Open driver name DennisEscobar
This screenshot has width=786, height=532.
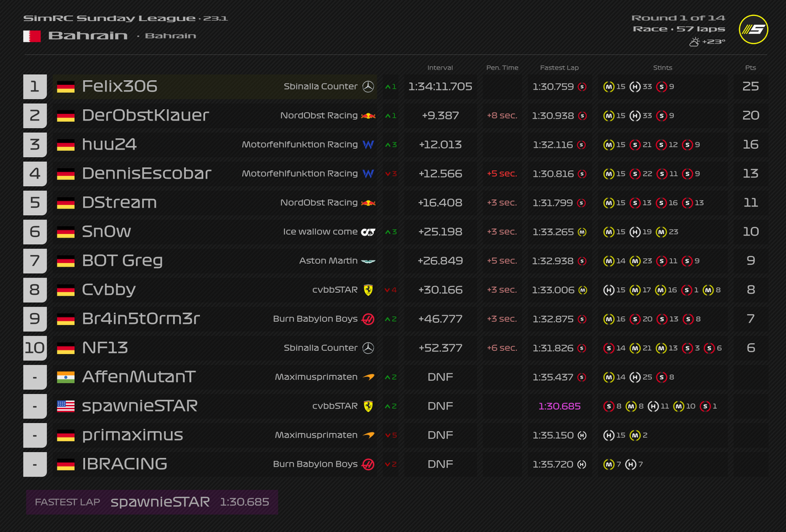[x=146, y=174]
